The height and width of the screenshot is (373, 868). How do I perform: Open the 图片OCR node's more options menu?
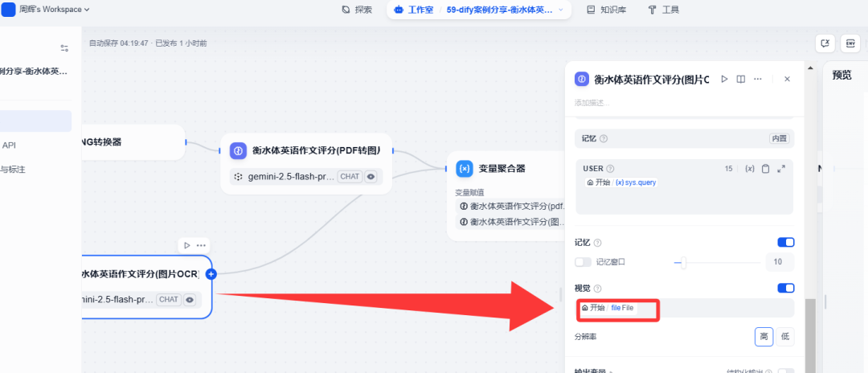coord(201,245)
